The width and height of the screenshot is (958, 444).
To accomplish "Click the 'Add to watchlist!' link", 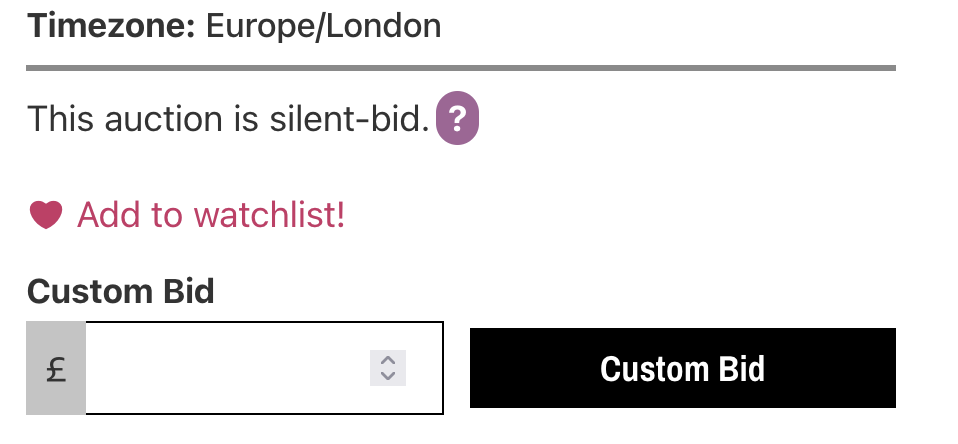I will [211, 215].
